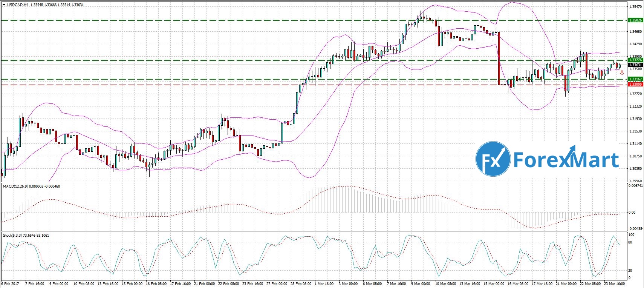644x288 pixels.
Task: Click the 1.34680 price axis value
Action: (635, 32)
